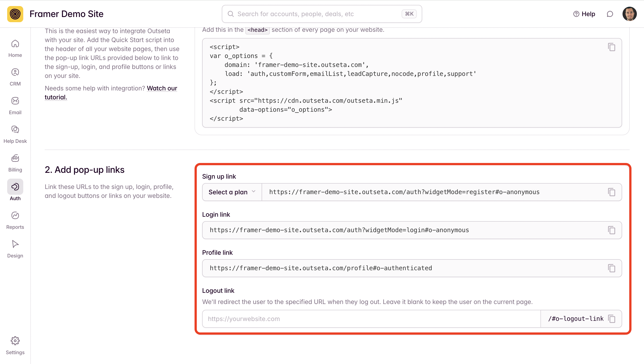Navigate to Help Desk
This screenshot has height=364, width=644.
pyautogui.click(x=15, y=134)
